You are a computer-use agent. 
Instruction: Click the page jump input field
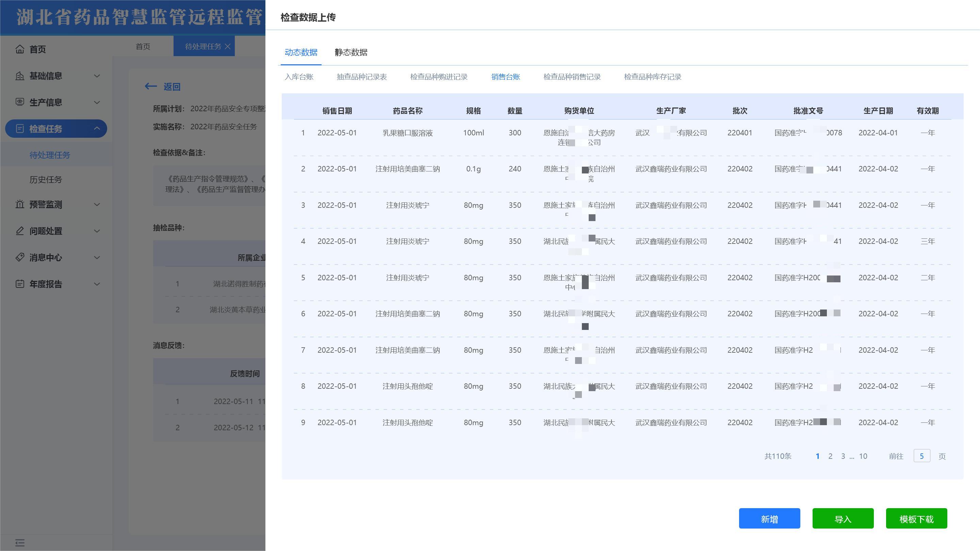921,456
